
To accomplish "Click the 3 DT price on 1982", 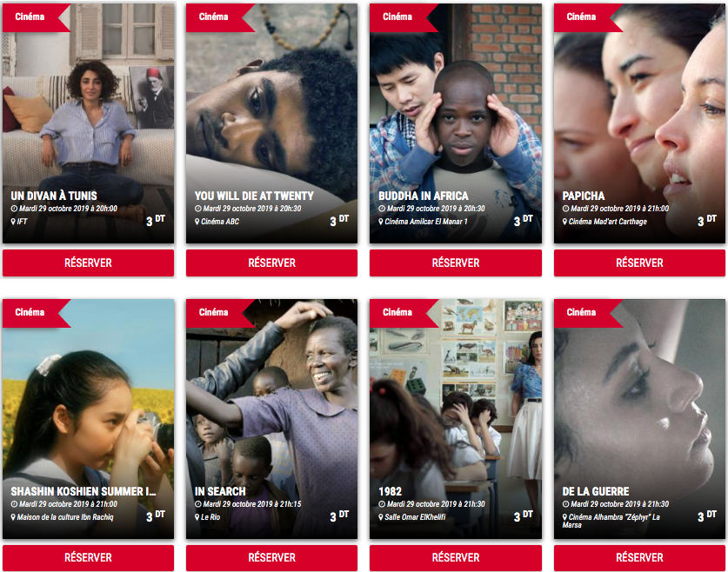I will tap(524, 515).
